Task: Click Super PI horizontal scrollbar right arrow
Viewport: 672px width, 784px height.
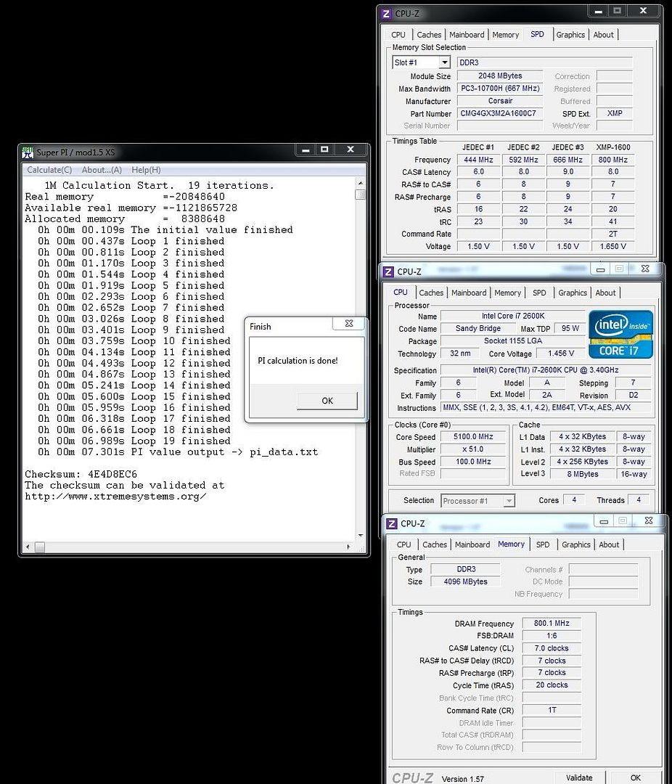Action: click(348, 547)
